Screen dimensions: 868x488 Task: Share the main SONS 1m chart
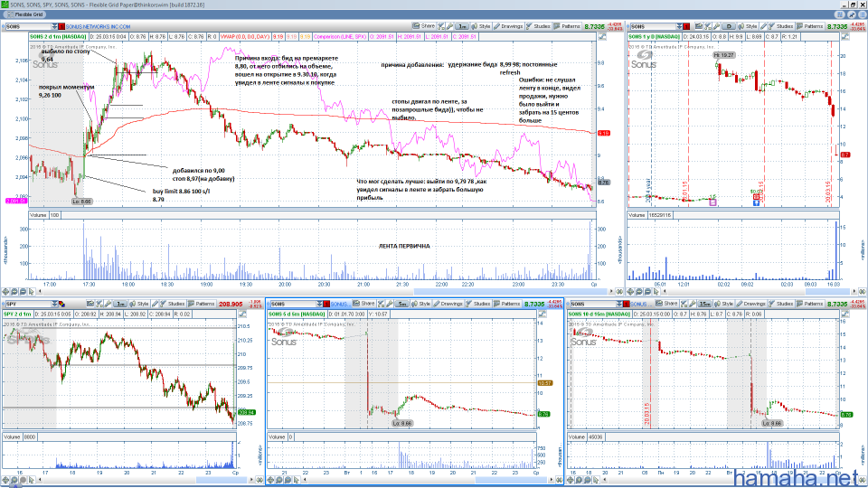tap(424, 26)
